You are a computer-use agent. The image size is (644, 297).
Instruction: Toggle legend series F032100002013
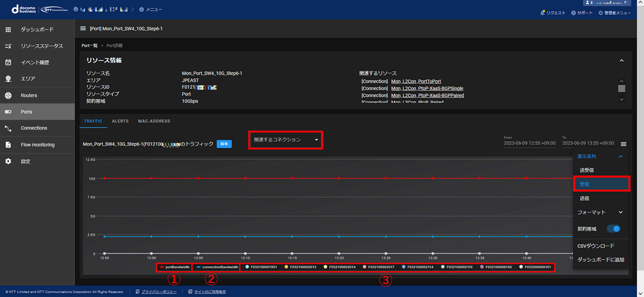[300, 267]
